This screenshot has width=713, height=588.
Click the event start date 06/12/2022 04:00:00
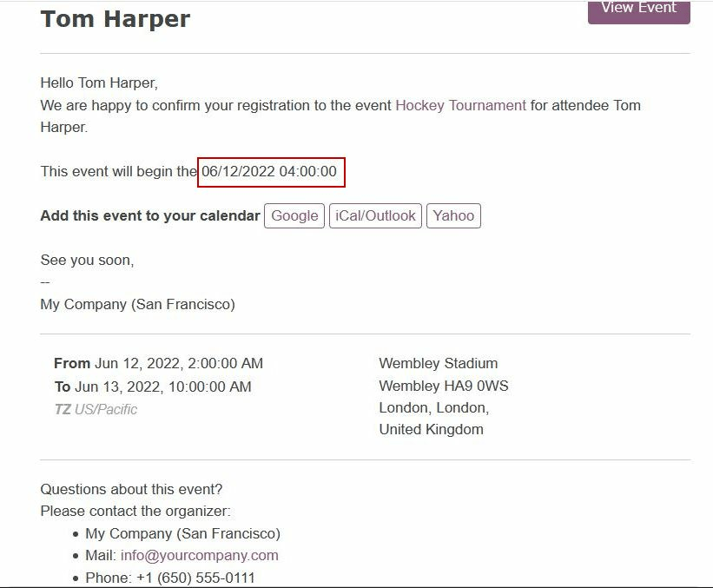[269, 171]
